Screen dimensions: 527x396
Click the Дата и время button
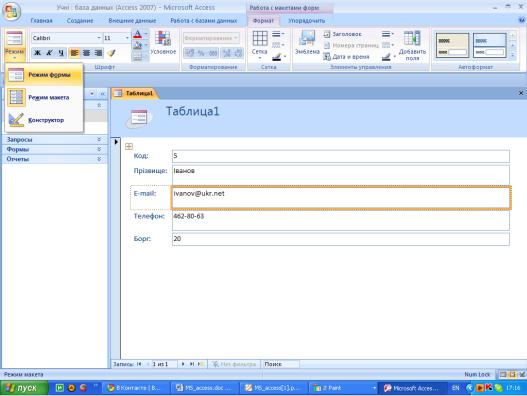(x=346, y=57)
